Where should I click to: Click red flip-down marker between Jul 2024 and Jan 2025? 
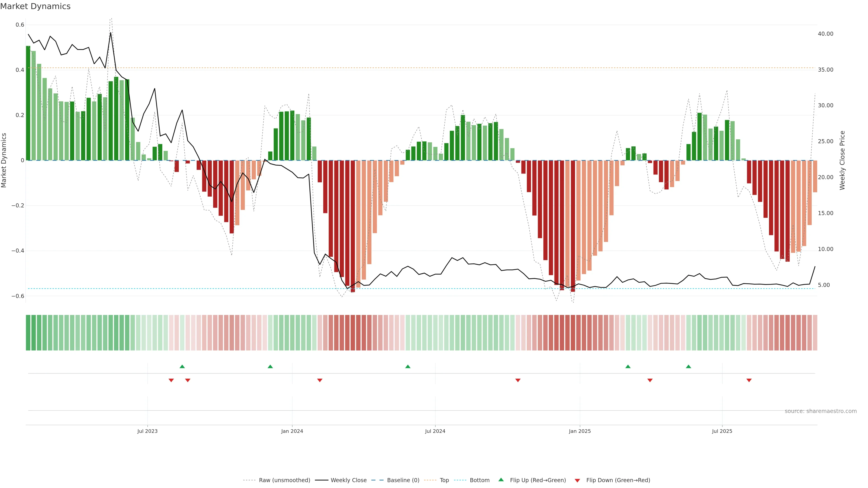coord(518,380)
